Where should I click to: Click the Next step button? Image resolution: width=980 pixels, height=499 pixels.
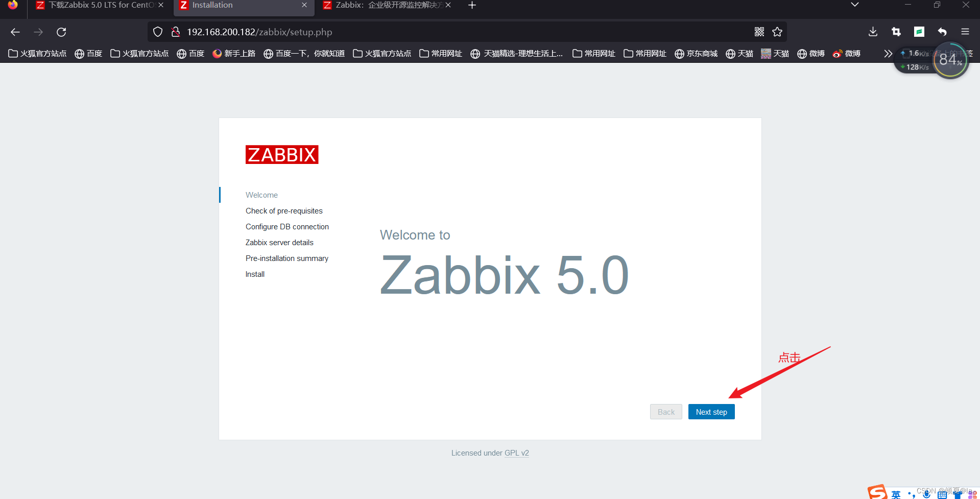(x=711, y=412)
